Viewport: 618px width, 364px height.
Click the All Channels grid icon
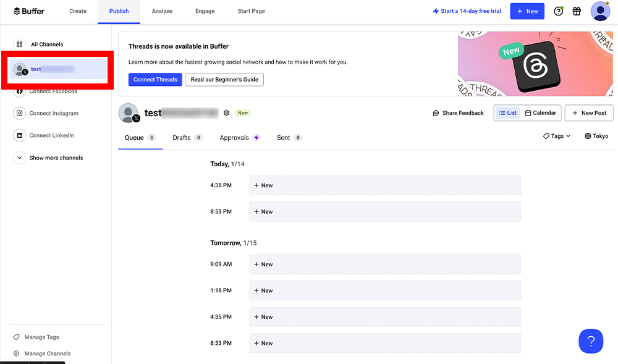tap(19, 44)
